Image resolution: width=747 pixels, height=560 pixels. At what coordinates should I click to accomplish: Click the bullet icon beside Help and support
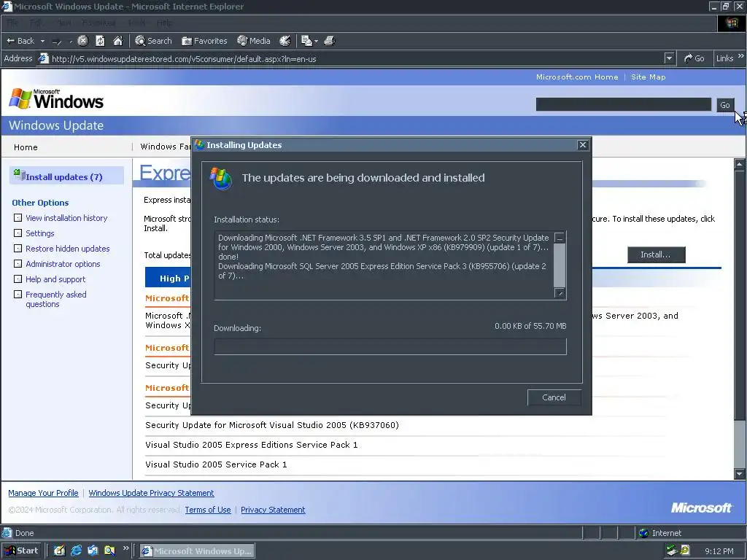point(18,279)
